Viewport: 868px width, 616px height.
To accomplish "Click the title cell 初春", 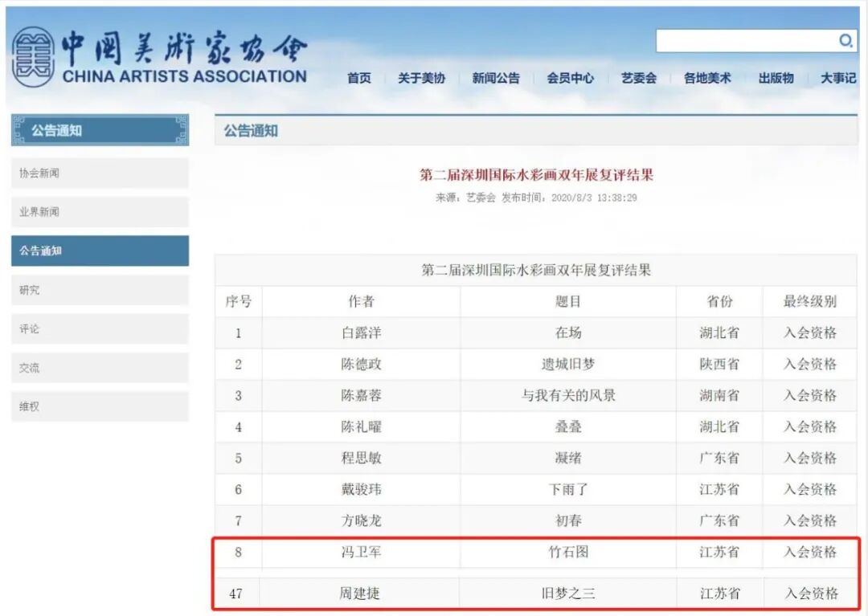I will coord(568,520).
